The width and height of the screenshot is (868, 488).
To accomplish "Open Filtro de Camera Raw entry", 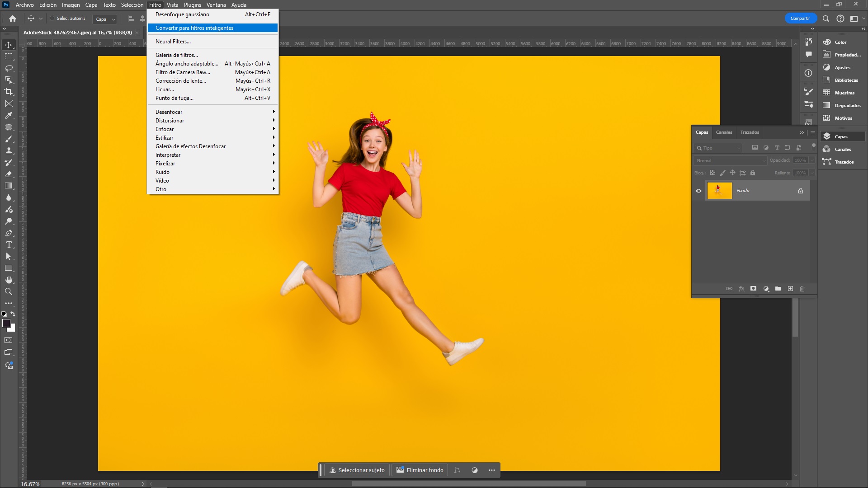I will (212, 72).
